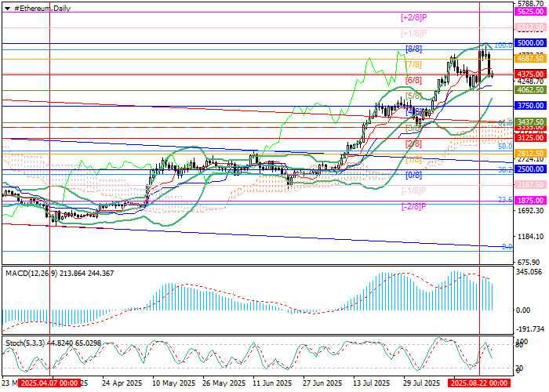Click the 24 Apr 2025 date label

(x=122, y=383)
